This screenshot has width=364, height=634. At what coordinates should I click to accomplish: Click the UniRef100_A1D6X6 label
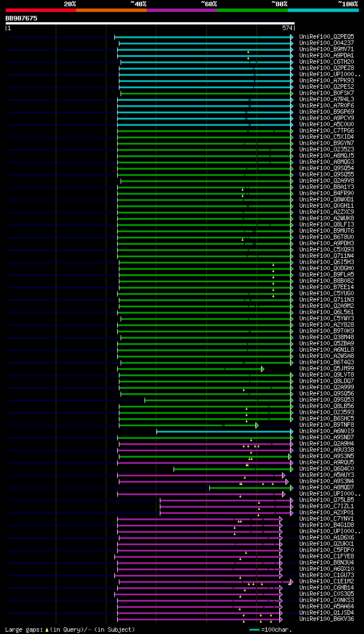click(326, 538)
